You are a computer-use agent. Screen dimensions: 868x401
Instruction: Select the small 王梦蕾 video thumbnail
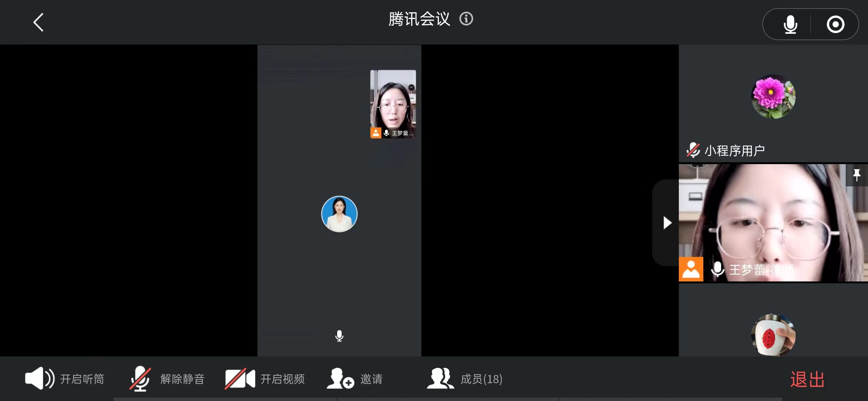[x=393, y=104]
